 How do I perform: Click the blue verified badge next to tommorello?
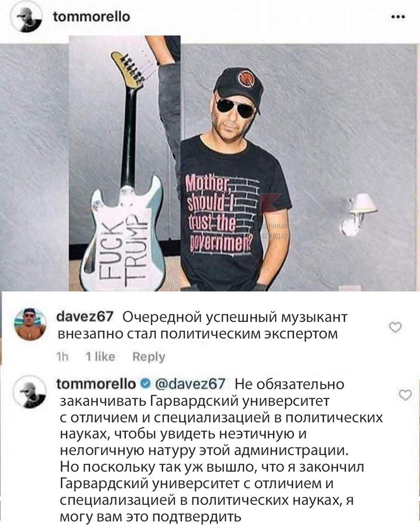click(146, 384)
